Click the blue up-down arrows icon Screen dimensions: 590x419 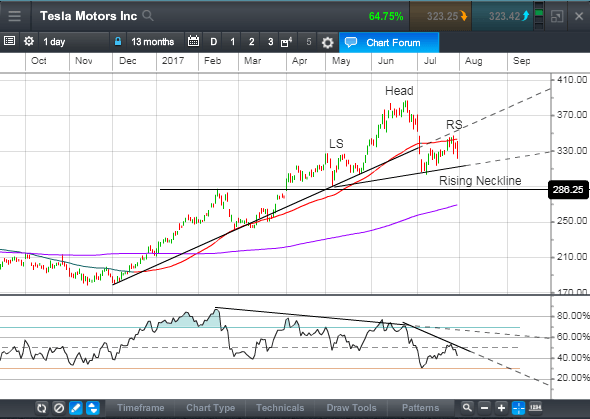pos(93,408)
